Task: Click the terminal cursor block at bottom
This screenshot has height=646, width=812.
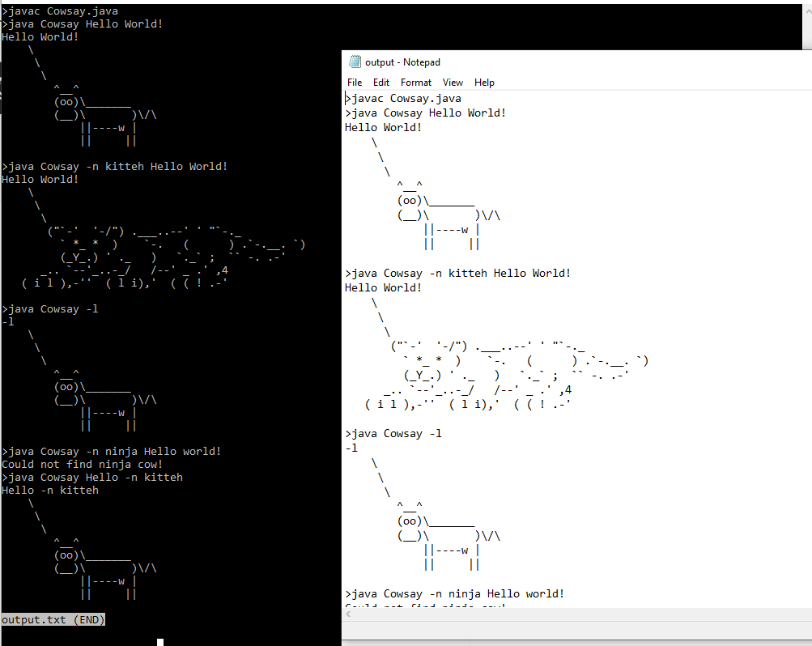Action: pyautogui.click(x=160, y=643)
